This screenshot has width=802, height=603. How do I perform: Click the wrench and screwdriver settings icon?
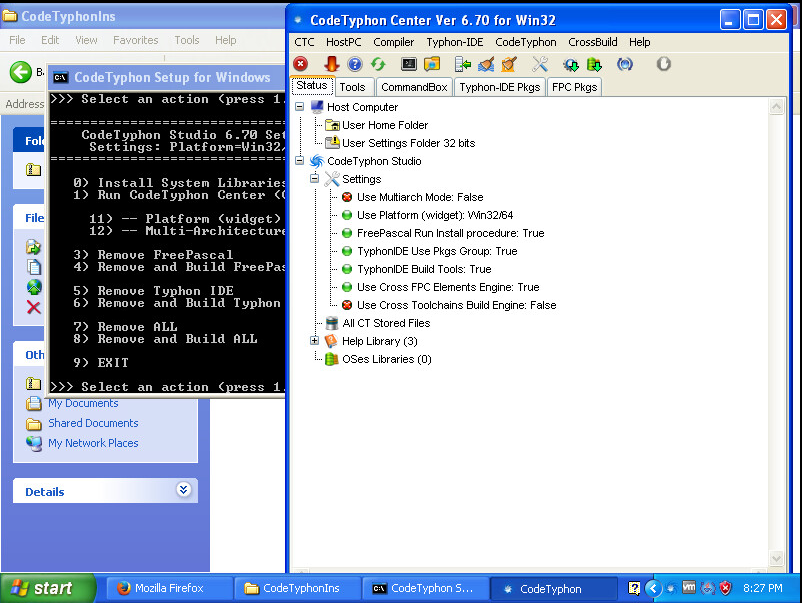540,64
